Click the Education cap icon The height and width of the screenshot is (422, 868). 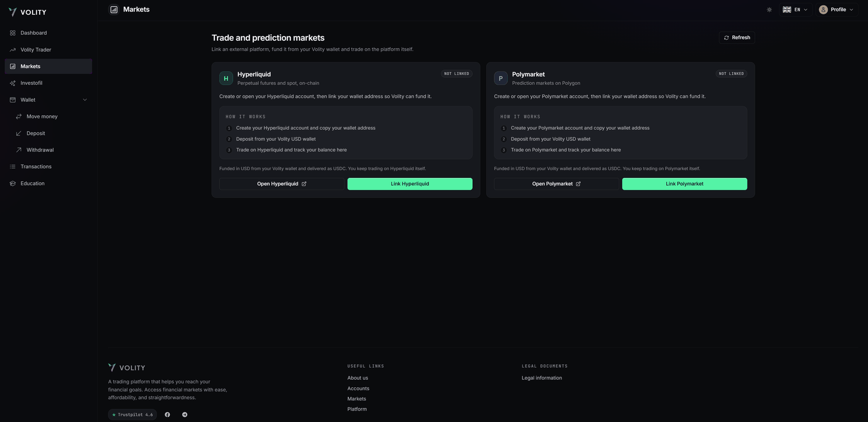click(12, 184)
